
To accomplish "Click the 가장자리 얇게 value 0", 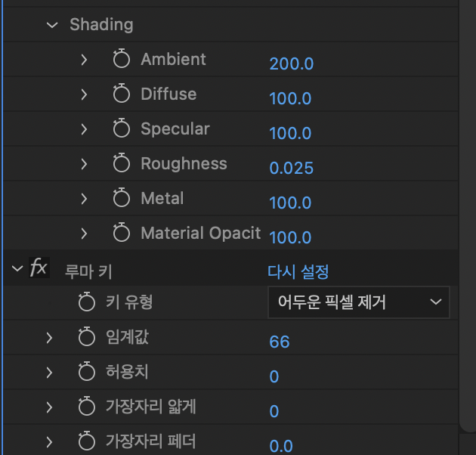I will 274,411.
